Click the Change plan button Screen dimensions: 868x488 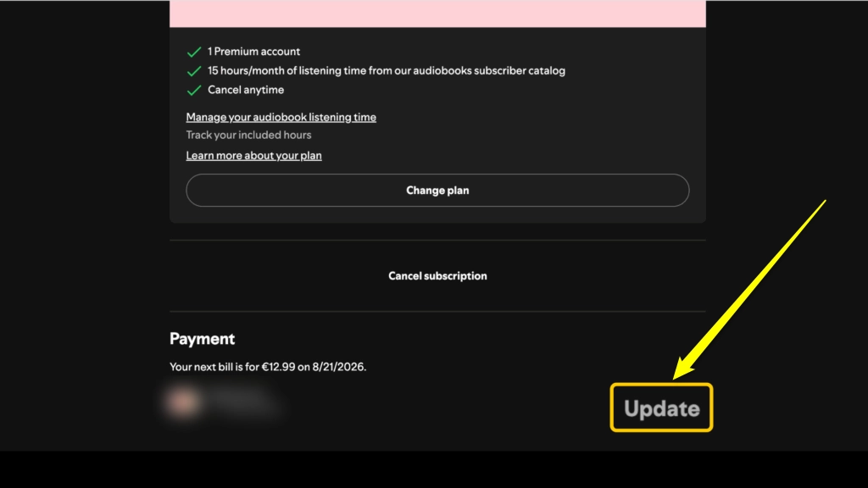pos(437,191)
